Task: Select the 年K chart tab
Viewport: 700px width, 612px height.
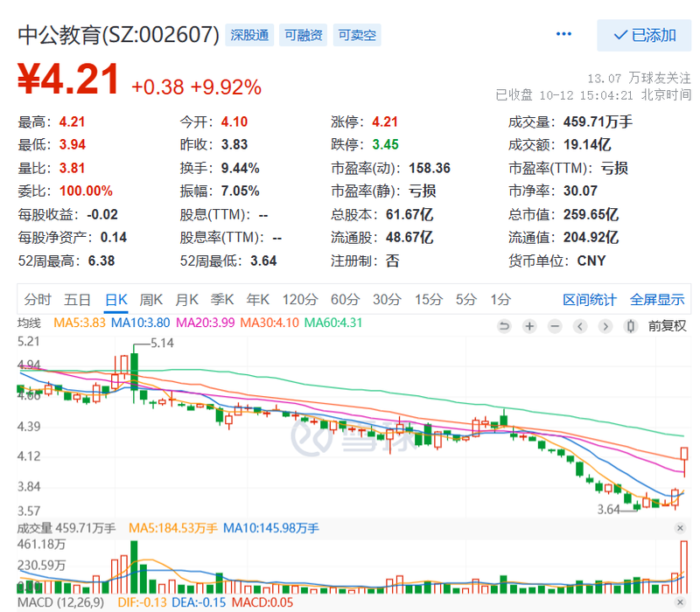Action: [257, 299]
